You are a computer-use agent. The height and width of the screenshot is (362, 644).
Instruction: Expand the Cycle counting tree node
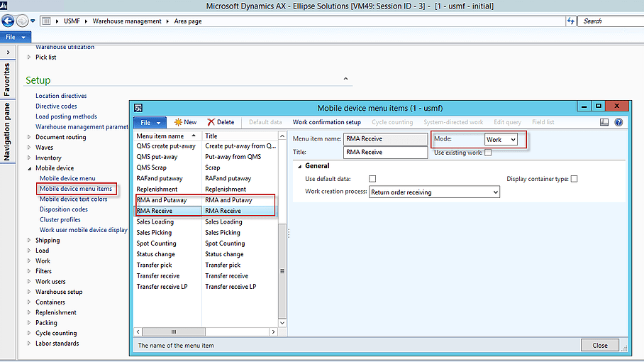29,333
